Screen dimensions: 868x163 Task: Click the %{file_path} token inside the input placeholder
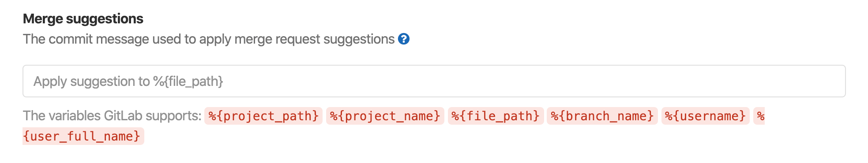[188, 81]
